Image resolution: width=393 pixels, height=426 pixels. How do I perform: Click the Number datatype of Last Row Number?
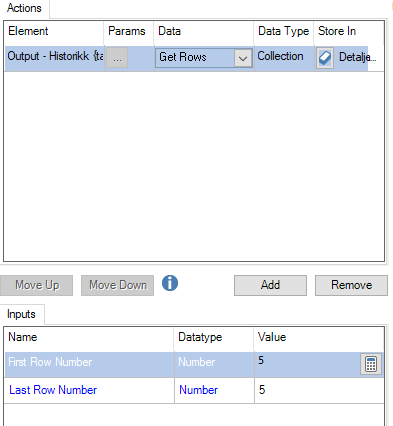214,390
